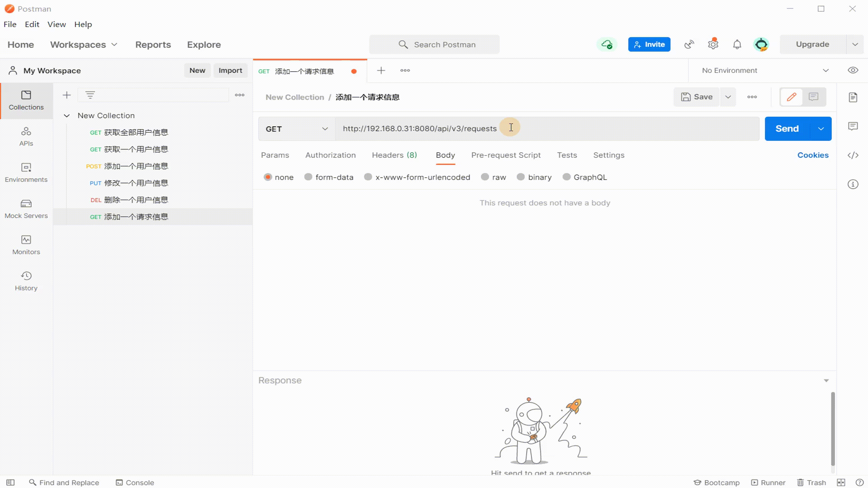Collapse the New Collection tree
868x488 pixels.
coord(67,115)
